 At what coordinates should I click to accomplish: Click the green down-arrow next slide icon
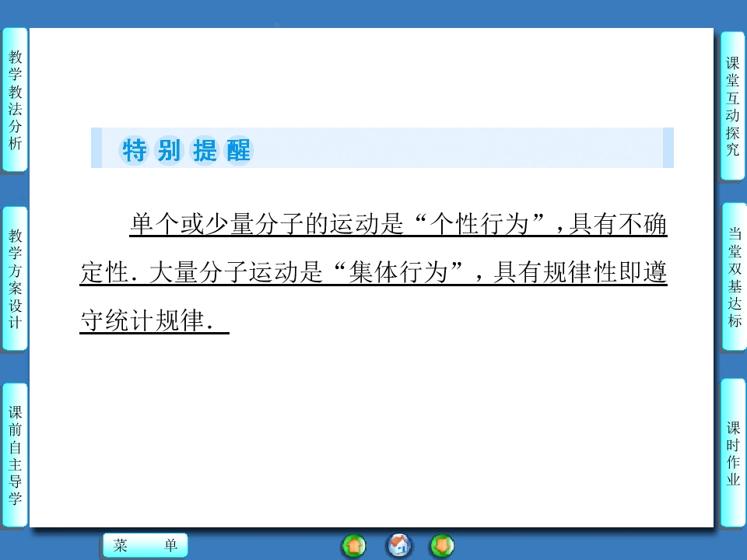tap(442, 546)
